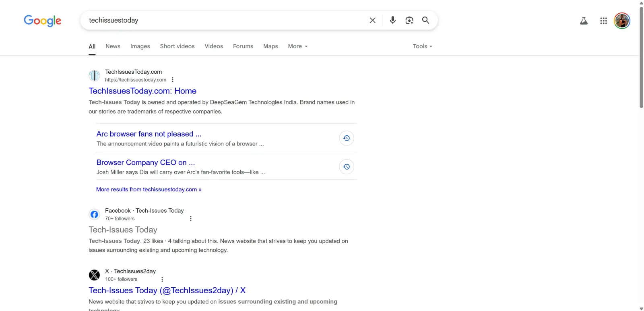Switch to the Forums tab
This screenshot has width=644, height=311.
243,46
